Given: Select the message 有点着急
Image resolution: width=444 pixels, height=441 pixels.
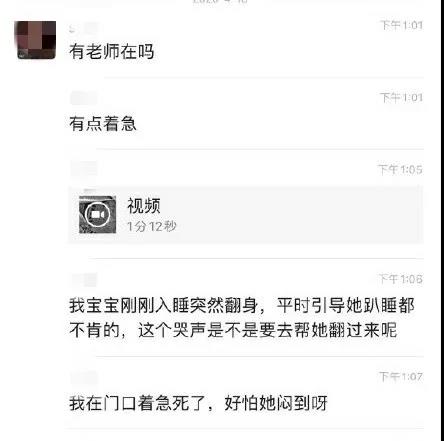Looking at the screenshot, I should (x=103, y=124).
